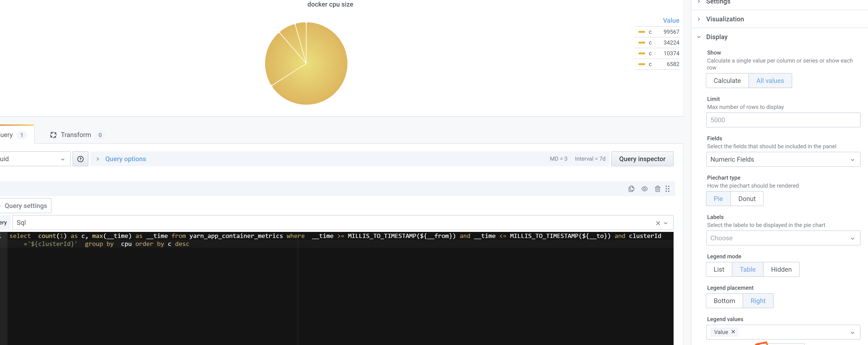868x345 pixels.
Task: Set Legend placement to Bottom
Action: point(724,300)
